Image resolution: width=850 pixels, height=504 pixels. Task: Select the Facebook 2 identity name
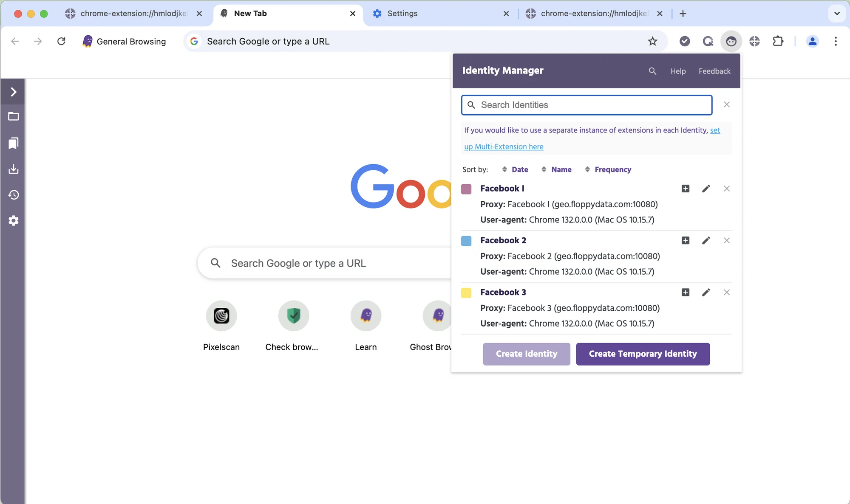[503, 240]
